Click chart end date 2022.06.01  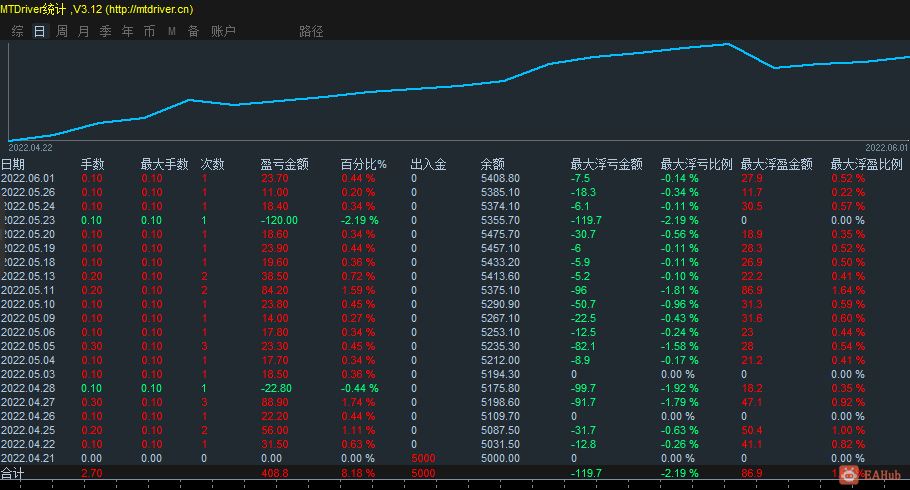pos(887,148)
